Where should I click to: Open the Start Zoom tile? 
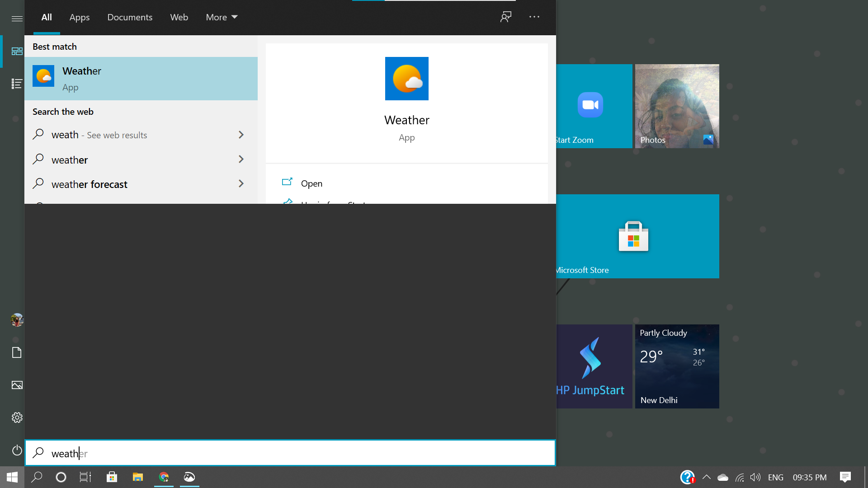[x=594, y=106]
